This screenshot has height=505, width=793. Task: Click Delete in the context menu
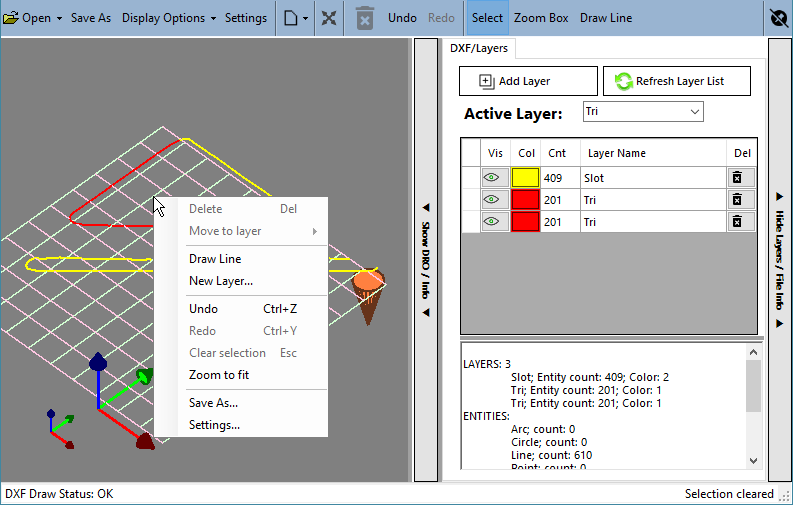[241, 209]
